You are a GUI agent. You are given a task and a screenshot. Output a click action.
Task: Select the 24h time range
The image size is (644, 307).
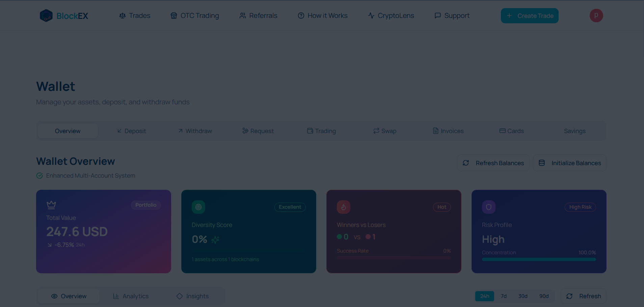485,296
